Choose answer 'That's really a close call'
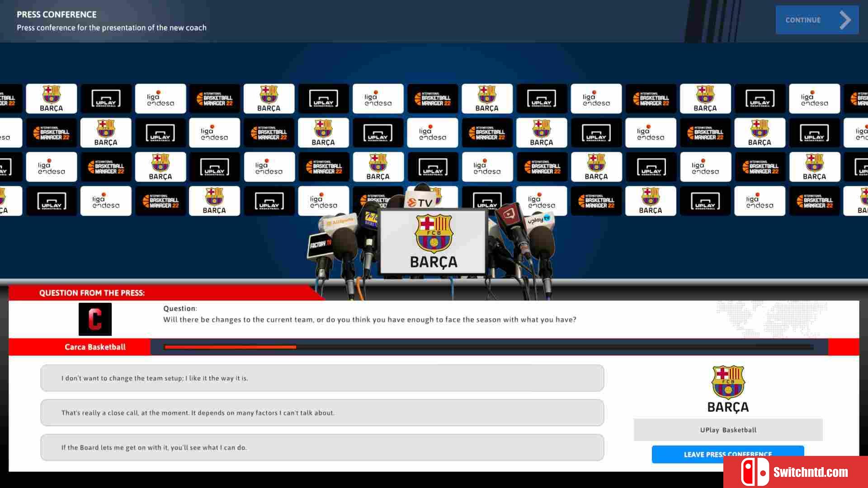 [x=322, y=413]
